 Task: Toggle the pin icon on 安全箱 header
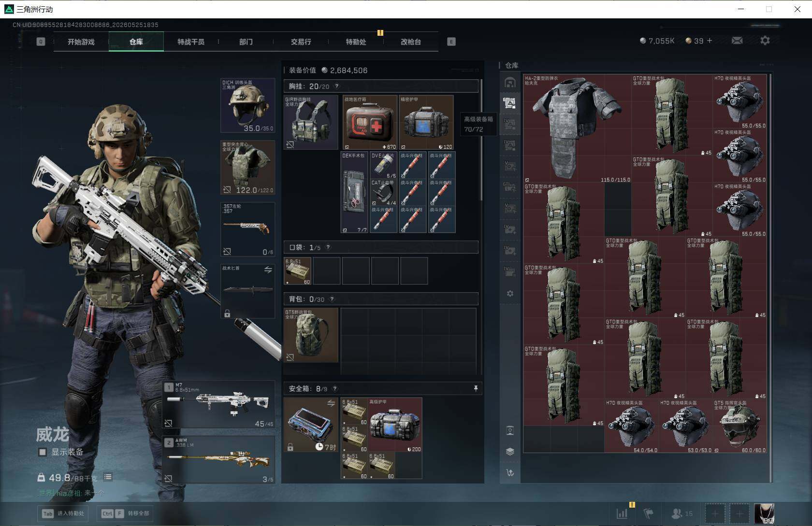click(x=476, y=388)
